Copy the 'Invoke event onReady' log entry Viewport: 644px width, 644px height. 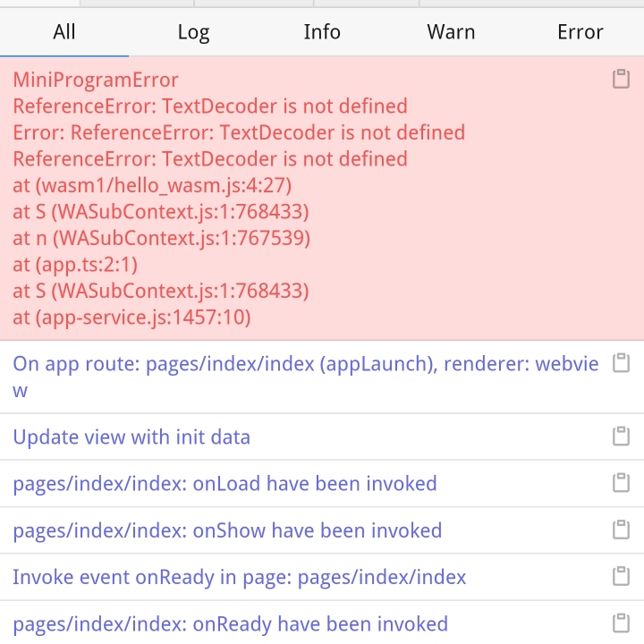(621, 576)
